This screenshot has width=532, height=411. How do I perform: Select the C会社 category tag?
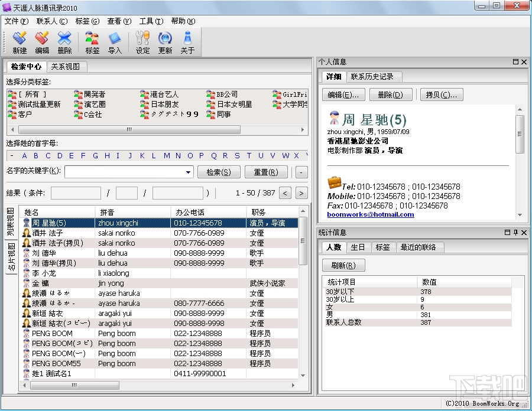[88, 114]
